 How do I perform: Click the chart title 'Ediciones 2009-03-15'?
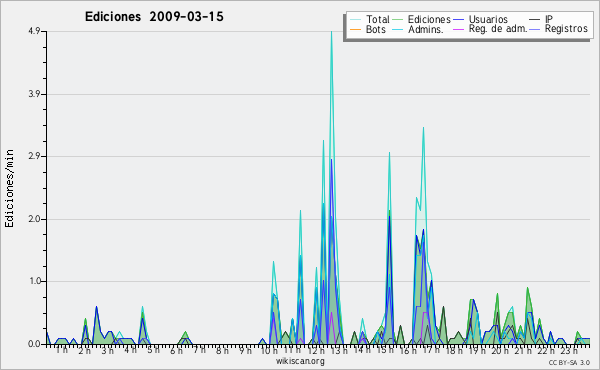(154, 17)
